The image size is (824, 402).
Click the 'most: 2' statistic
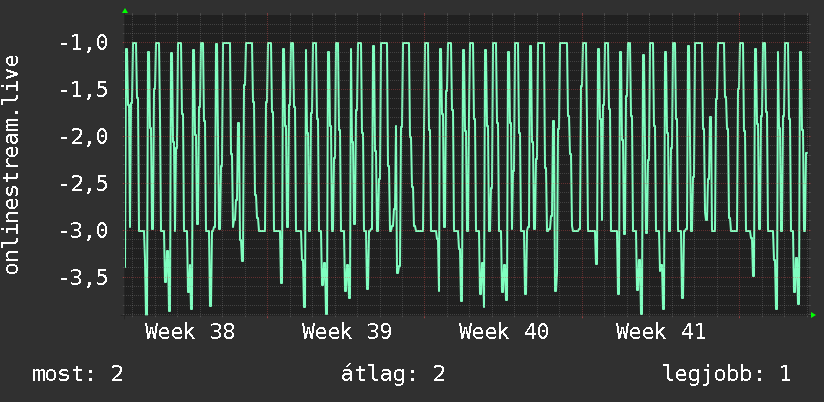pos(78,374)
